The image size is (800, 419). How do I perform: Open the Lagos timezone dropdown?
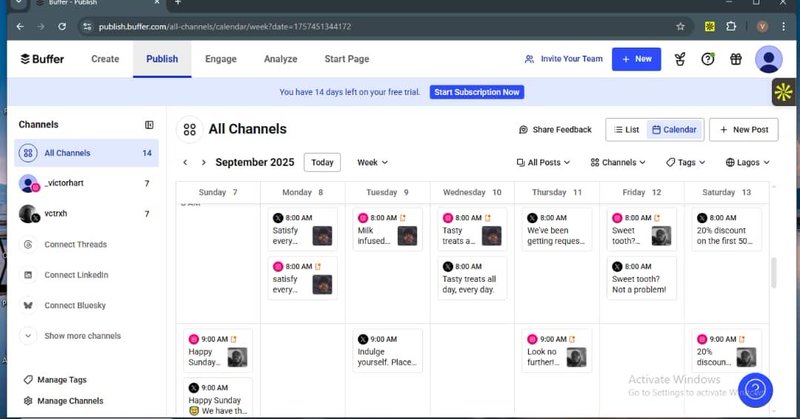point(747,162)
